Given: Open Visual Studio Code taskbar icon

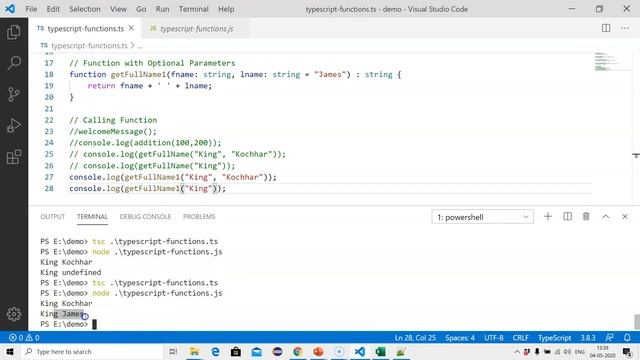Looking at the screenshot, I should pos(360,351).
